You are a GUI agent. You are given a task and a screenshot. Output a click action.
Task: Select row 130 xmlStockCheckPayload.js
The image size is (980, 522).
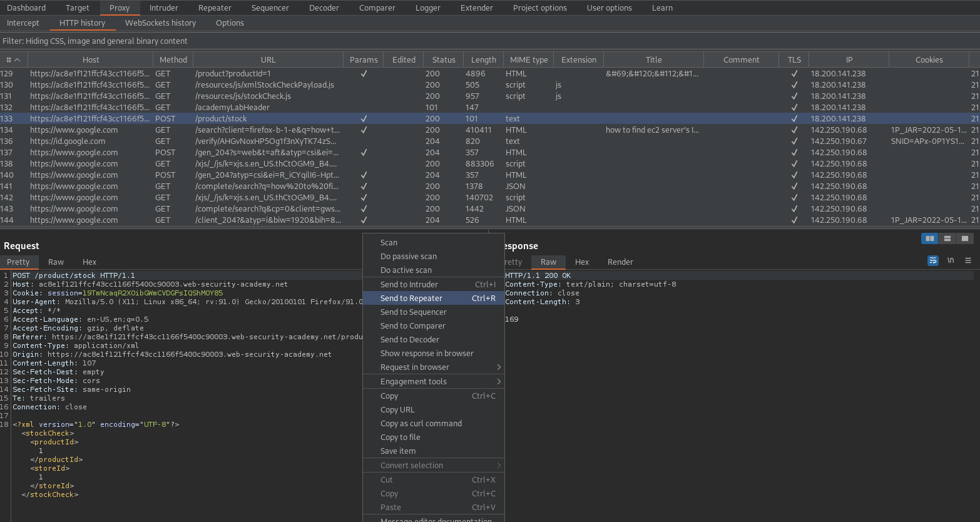(x=490, y=85)
